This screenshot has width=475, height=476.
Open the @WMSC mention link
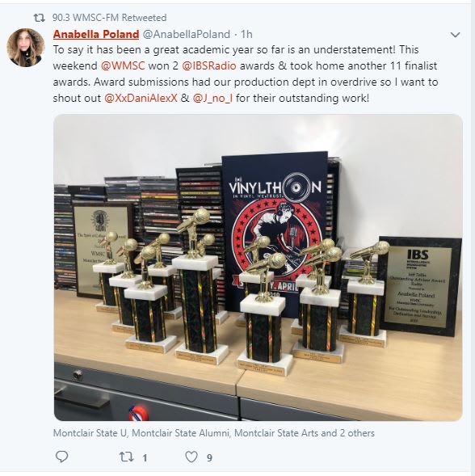coord(123,66)
